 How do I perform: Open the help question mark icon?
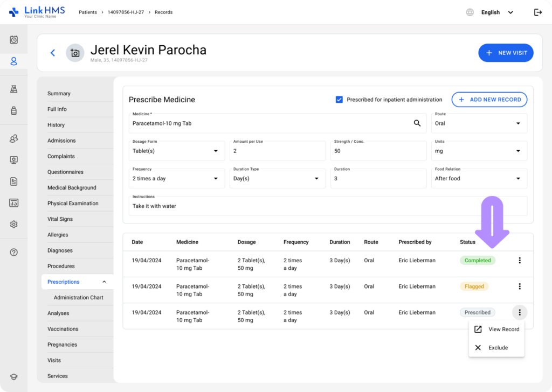coord(14,253)
